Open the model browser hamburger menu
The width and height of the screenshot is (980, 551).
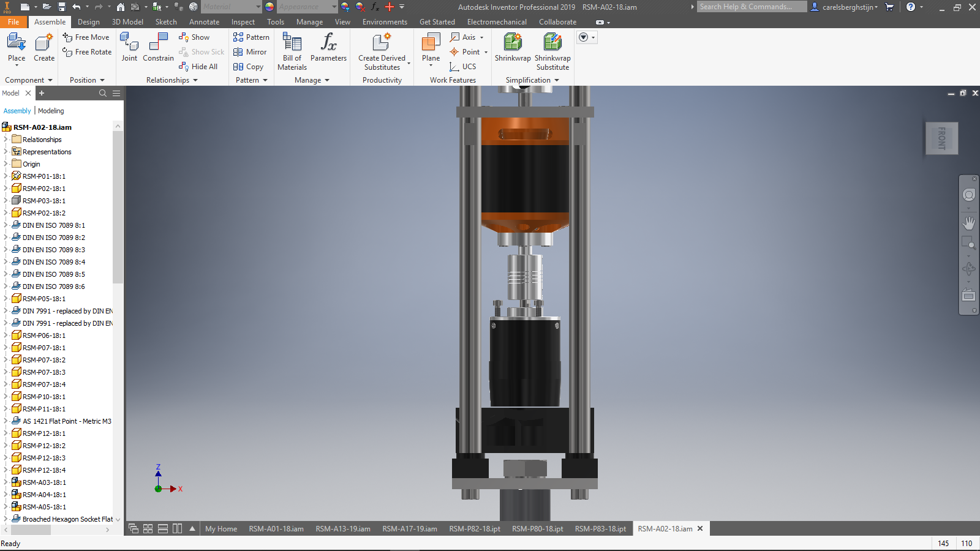click(116, 93)
